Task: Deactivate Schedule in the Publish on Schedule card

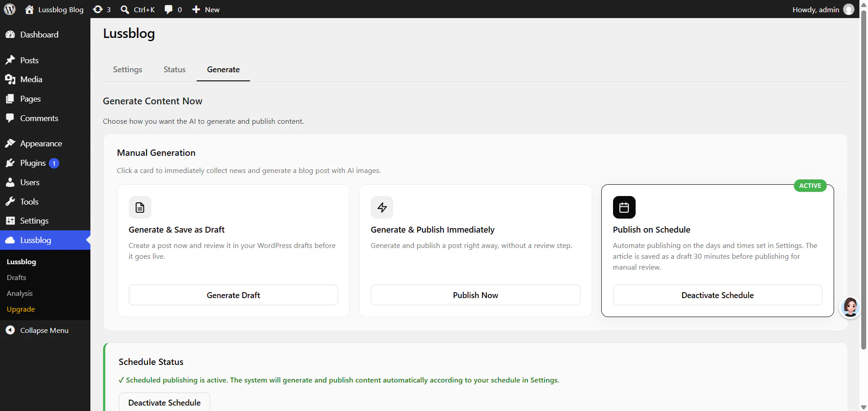Action: coord(717,295)
